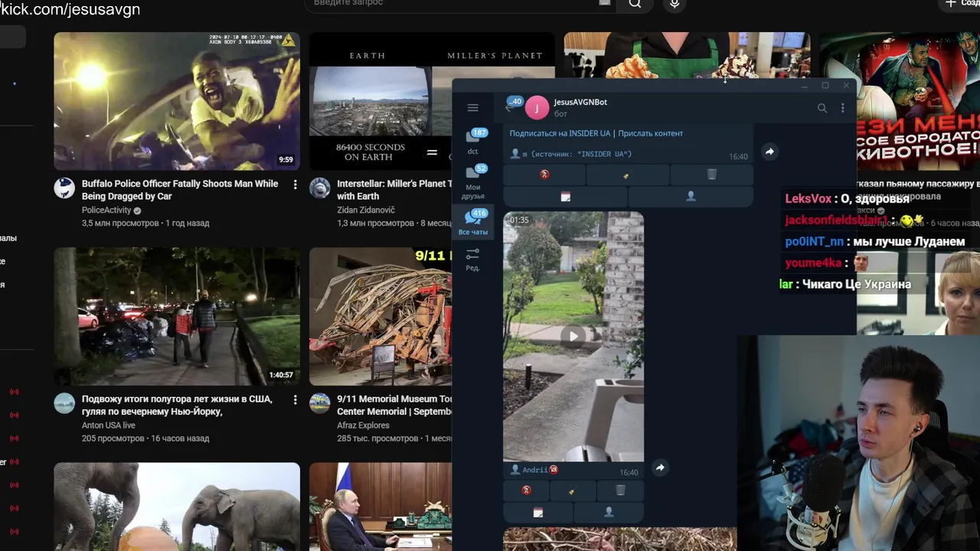This screenshot has width=980, height=551.
Task: Click calendar emoji button under Andrii video
Action: [537, 513]
